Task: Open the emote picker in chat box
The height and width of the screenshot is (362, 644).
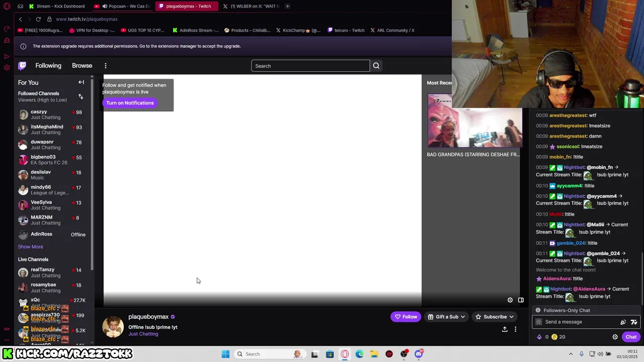Action: click(x=623, y=322)
